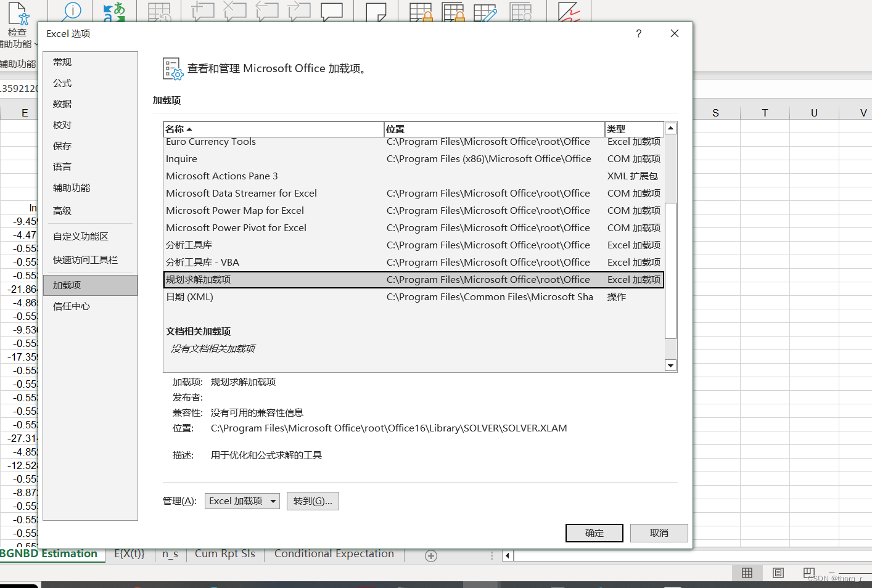Confirm the dialog with the 确定 button

tap(594, 533)
